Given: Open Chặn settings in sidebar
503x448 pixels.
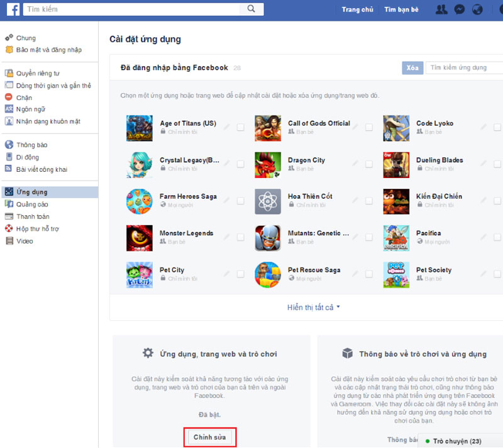Looking at the screenshot, I should 24,98.
